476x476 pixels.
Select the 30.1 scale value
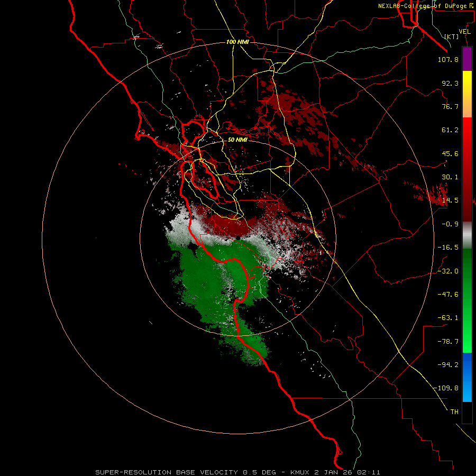tap(450, 177)
